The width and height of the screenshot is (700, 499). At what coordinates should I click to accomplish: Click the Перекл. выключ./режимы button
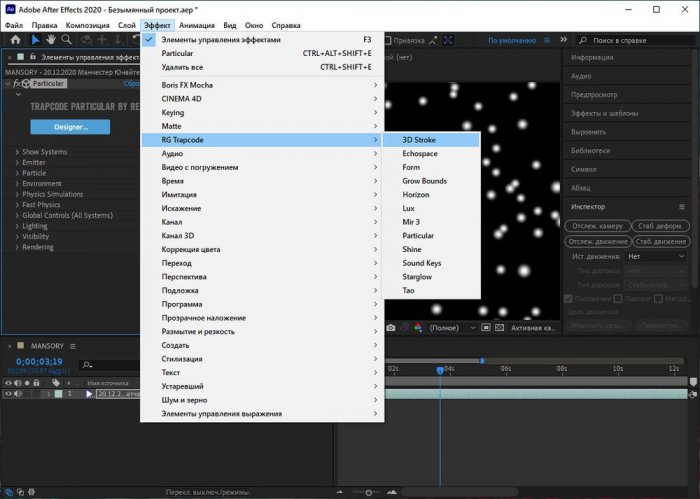(x=207, y=492)
